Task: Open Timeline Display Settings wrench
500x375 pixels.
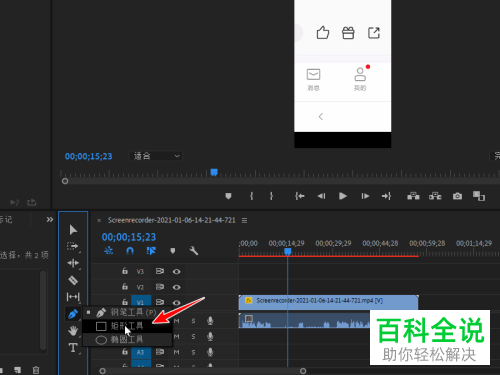Action: point(194,251)
